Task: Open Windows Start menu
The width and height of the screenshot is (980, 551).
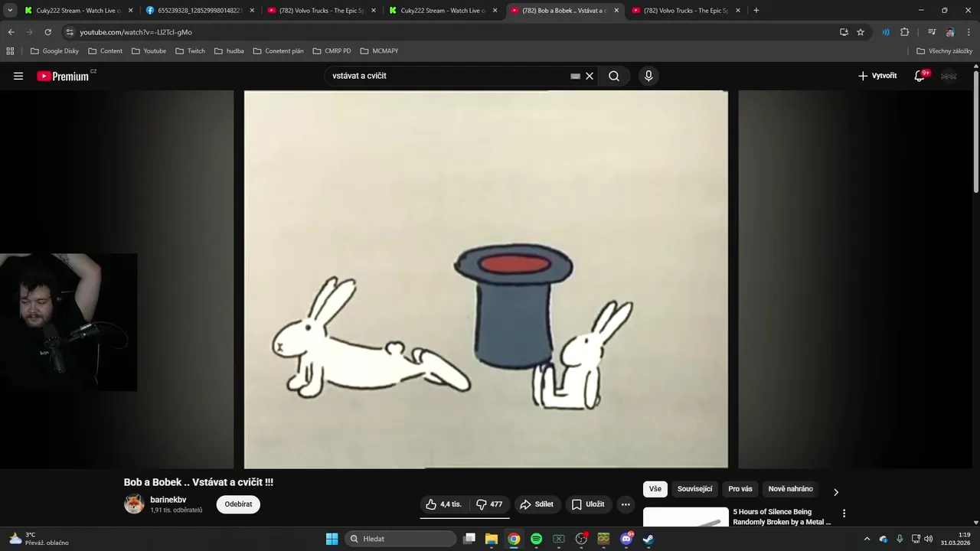Action: (332, 539)
